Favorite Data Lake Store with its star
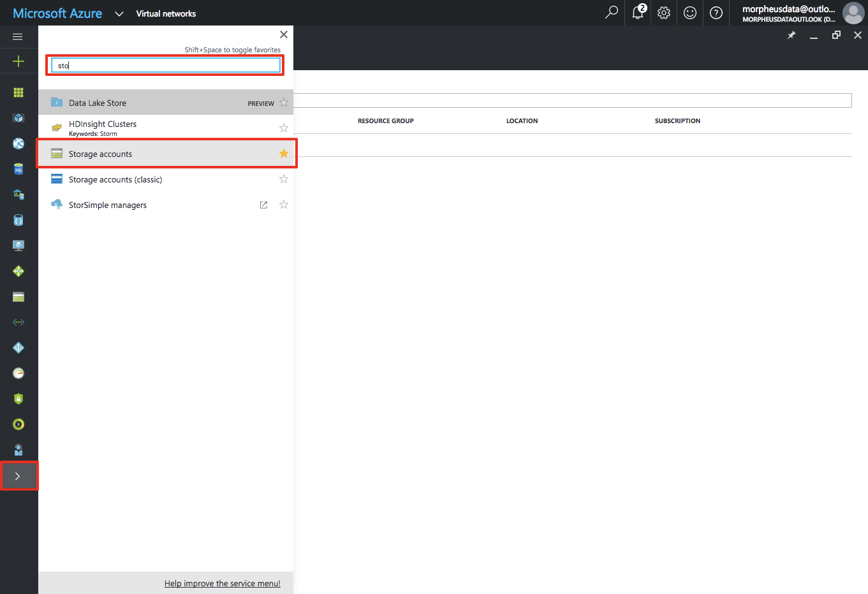Image resolution: width=868 pixels, height=594 pixels. [x=284, y=103]
